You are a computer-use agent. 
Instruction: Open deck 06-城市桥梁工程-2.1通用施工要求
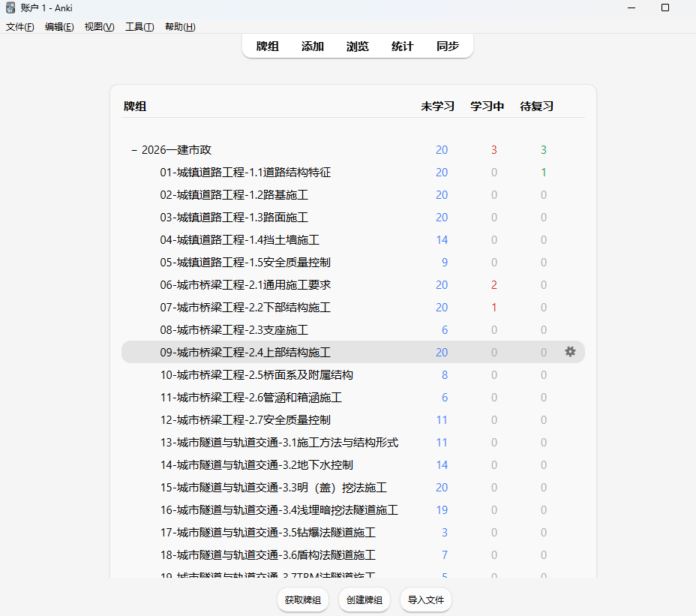[x=245, y=285]
